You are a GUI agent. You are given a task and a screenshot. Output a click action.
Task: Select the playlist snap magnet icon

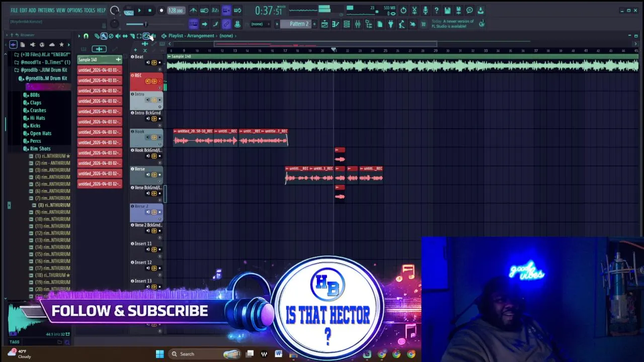click(x=86, y=36)
